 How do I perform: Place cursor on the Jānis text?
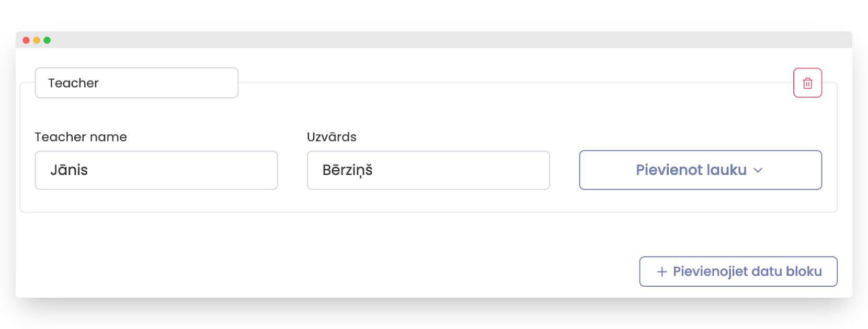[x=69, y=170]
